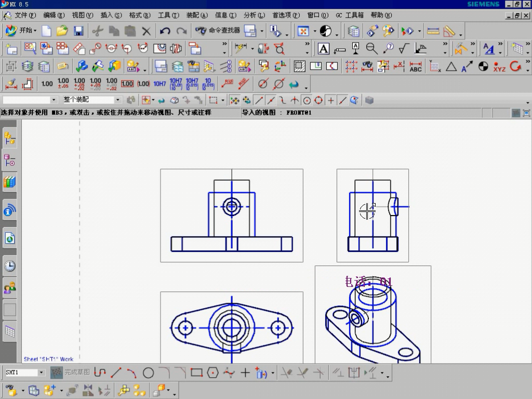Image resolution: width=532 pixels, height=399 pixels.
Task: Open the Assembly Navigator sidebar tab
Action: click(x=10, y=138)
